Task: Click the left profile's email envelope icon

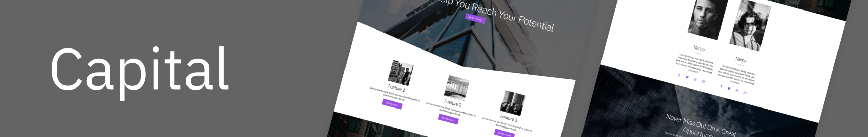Action: 703,81
